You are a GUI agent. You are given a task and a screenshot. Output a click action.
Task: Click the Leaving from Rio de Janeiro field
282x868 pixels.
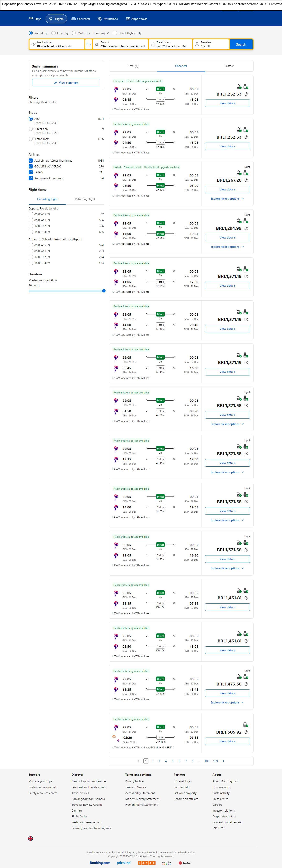pyautogui.click(x=57, y=45)
